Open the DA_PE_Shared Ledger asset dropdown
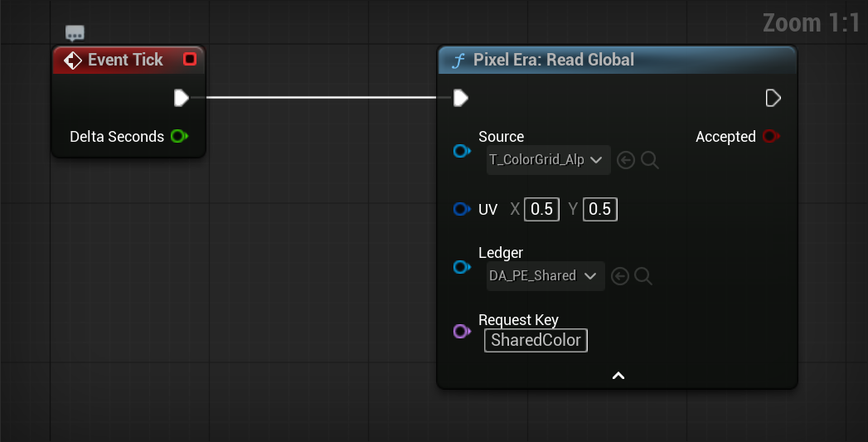 pyautogui.click(x=546, y=276)
